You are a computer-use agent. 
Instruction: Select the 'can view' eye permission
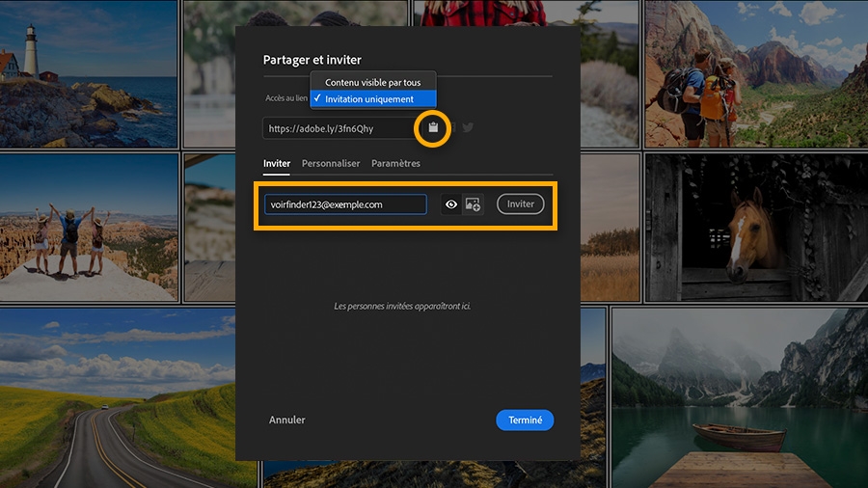coord(451,204)
